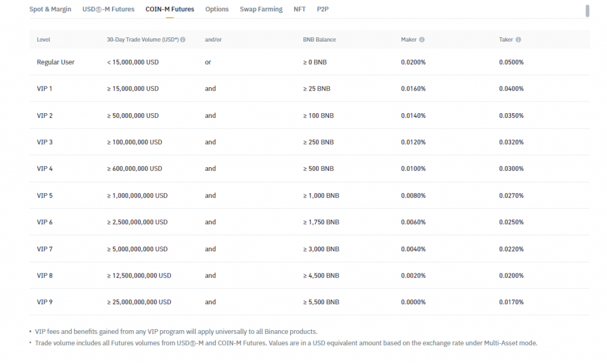
Task: Click the VIP 9 level label
Action: pos(44,302)
